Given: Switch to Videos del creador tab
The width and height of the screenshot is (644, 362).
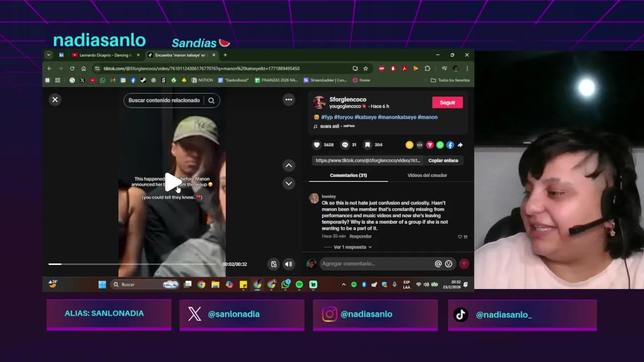Looking at the screenshot, I should 427,175.
